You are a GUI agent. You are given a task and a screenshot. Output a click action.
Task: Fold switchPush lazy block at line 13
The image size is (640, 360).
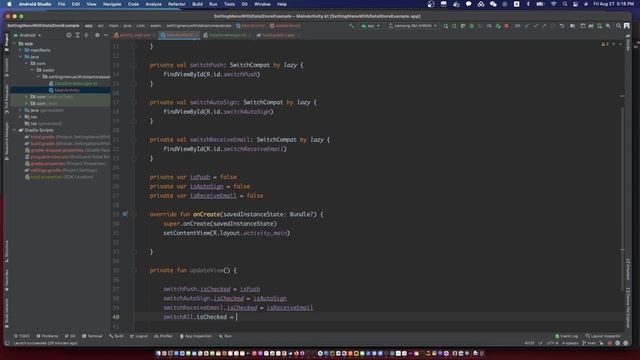click(134, 65)
